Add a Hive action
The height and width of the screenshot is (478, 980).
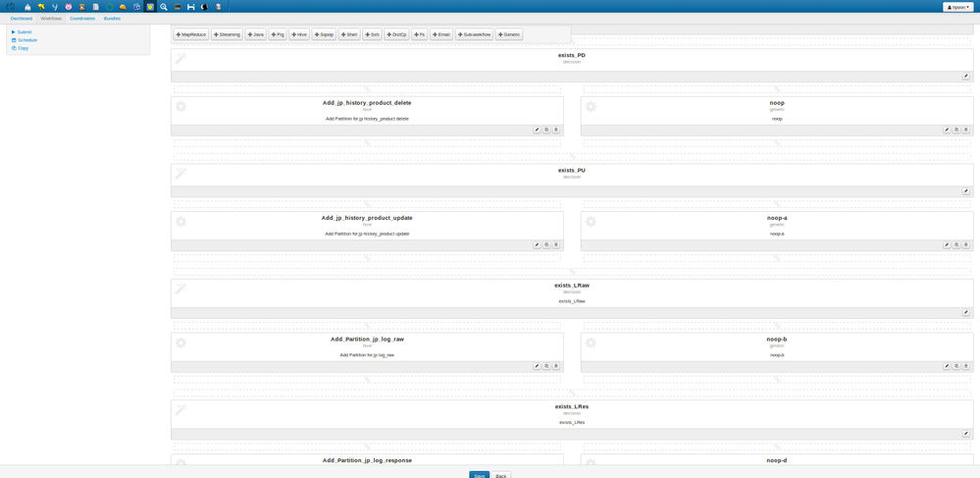click(x=299, y=34)
